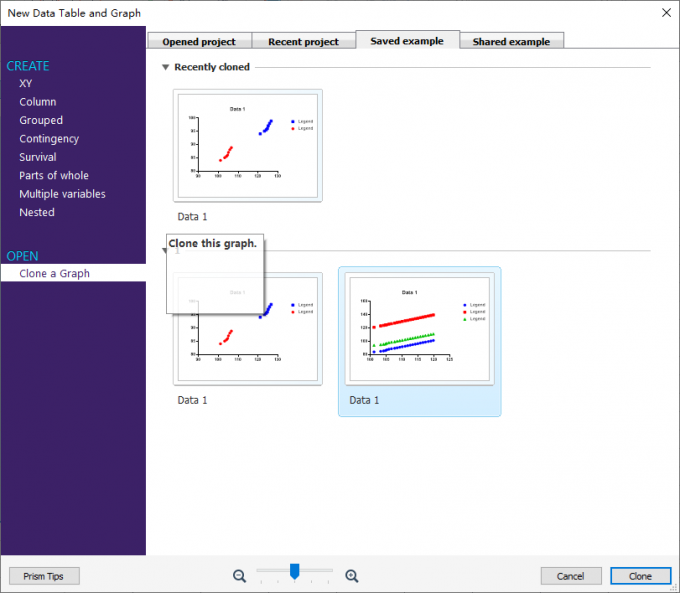The height and width of the screenshot is (593, 680).
Task: Click the zoom in magnifier icon
Action: pos(352,576)
